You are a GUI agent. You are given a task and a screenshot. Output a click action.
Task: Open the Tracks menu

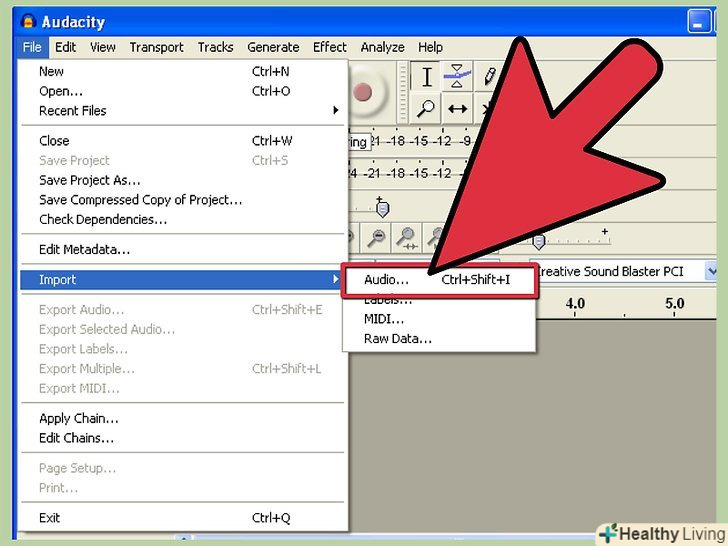(x=215, y=47)
